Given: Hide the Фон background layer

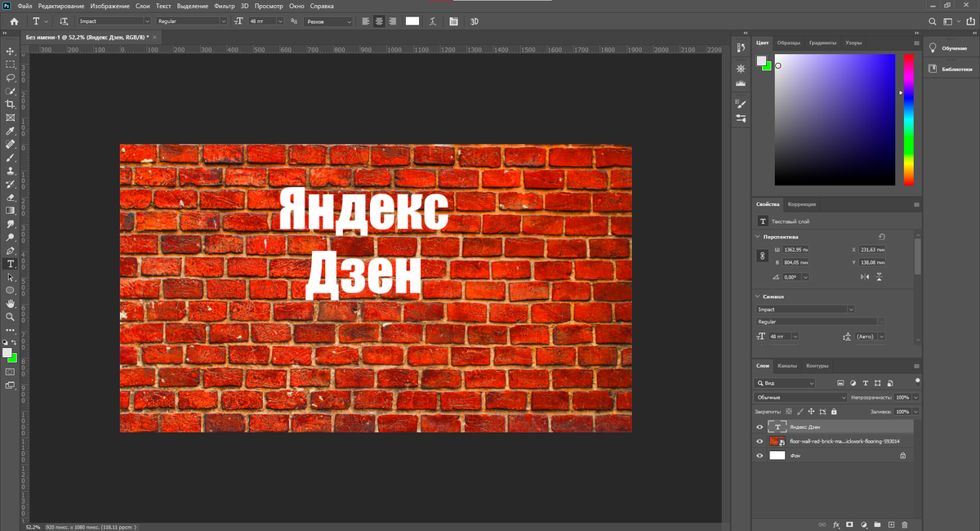Looking at the screenshot, I should point(759,456).
